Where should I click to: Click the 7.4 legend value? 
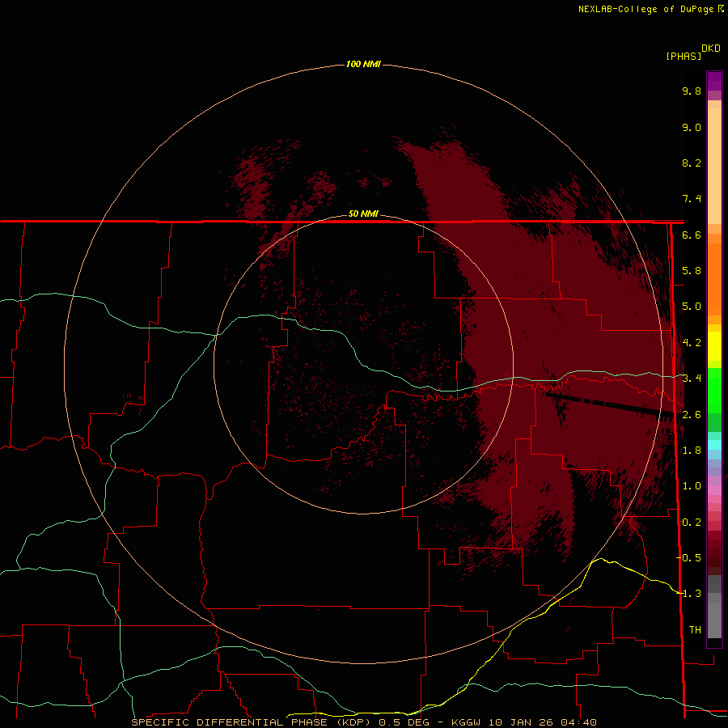[x=692, y=199]
